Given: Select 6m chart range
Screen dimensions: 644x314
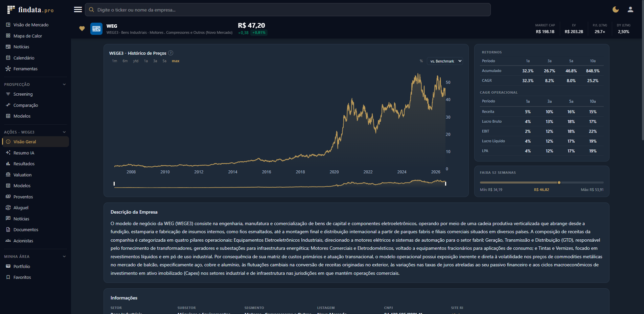Looking at the screenshot, I should 125,61.
